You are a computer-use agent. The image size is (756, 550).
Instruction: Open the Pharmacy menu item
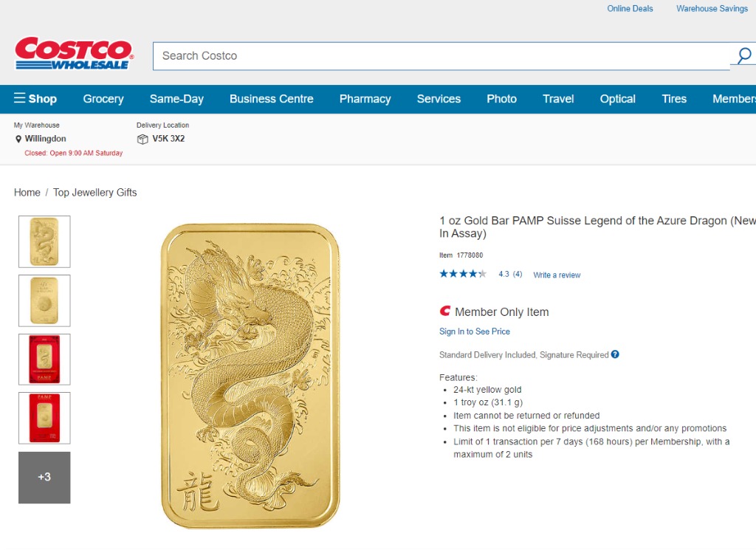click(365, 99)
